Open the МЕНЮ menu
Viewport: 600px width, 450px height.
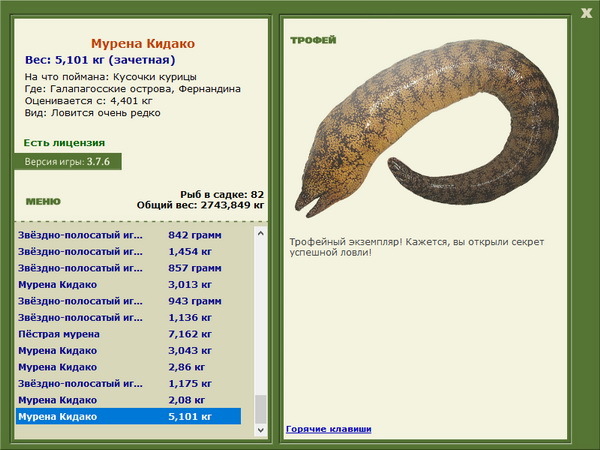[x=43, y=202]
